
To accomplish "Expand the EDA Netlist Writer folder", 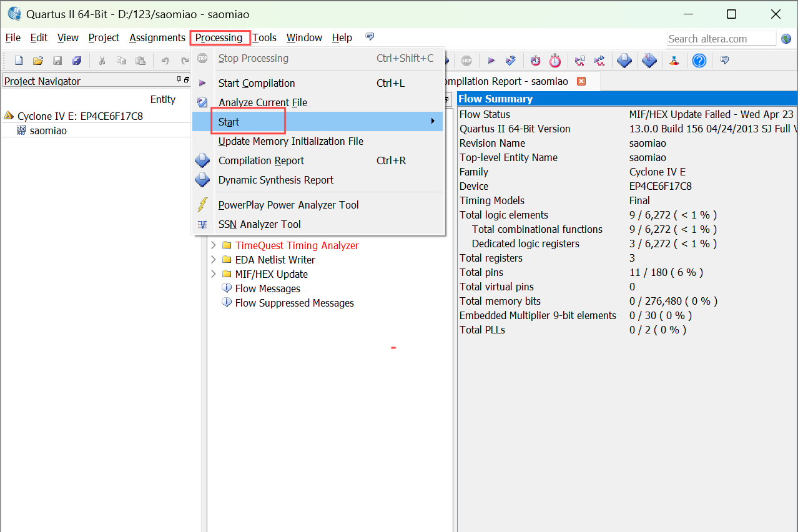I will [x=214, y=260].
